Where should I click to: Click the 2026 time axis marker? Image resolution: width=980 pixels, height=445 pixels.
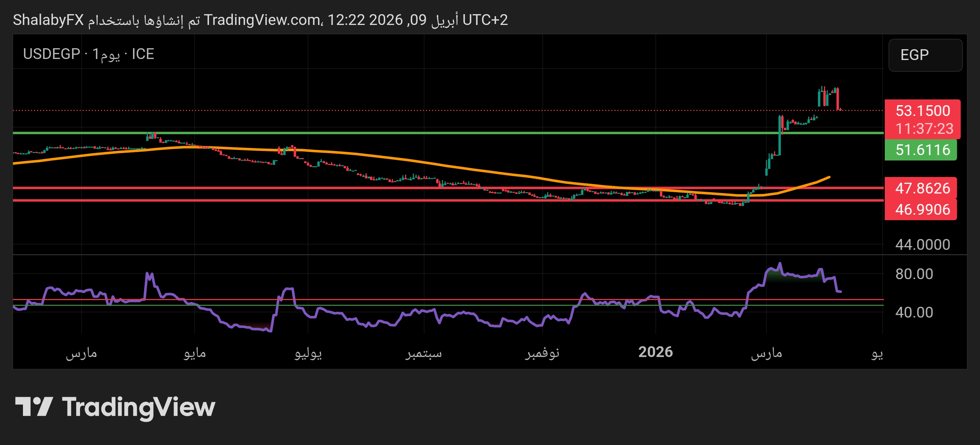(655, 352)
